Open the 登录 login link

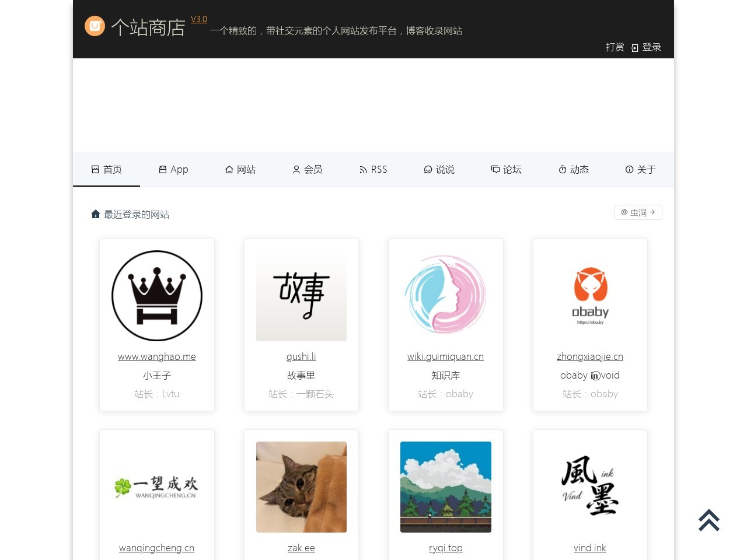tap(646, 47)
